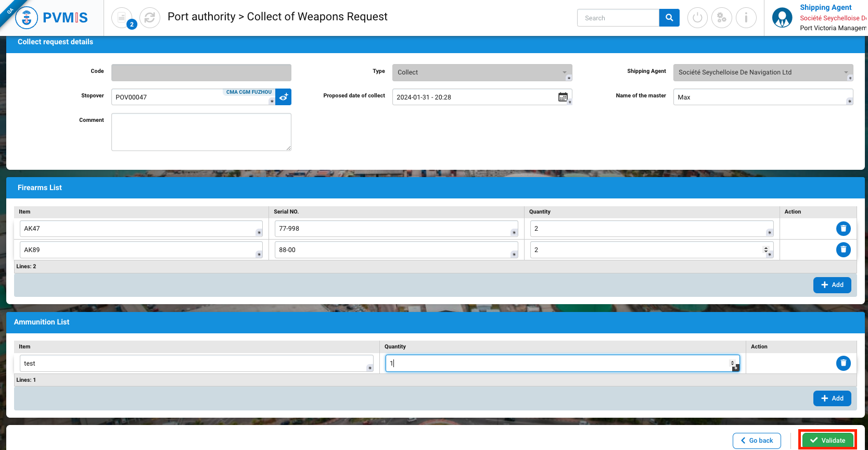Click the search magnifier button
This screenshot has height=450, width=868.
click(x=669, y=18)
